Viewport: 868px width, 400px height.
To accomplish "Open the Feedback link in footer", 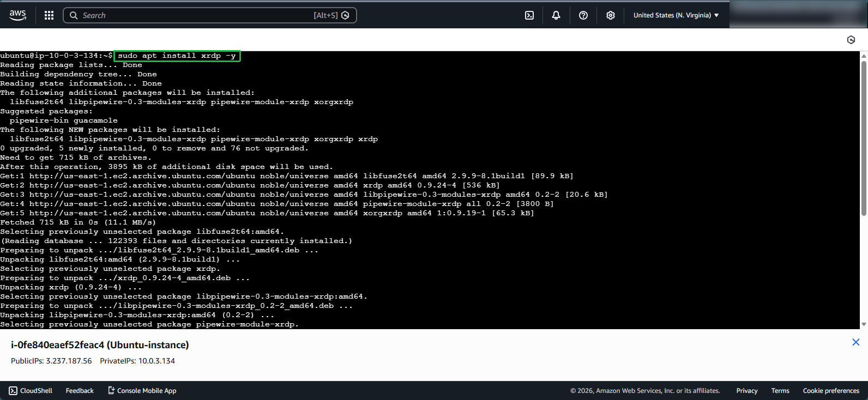I will (x=80, y=391).
